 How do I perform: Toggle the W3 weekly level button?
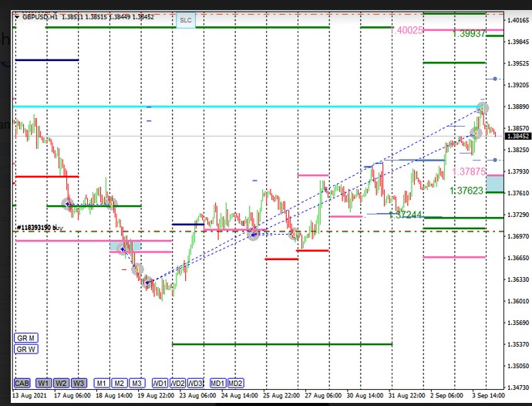tap(79, 383)
